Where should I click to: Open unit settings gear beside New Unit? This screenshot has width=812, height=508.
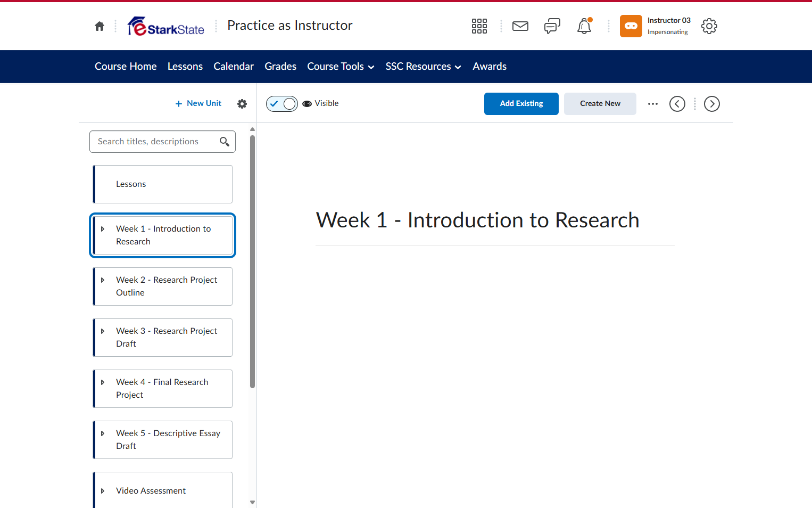(242, 104)
